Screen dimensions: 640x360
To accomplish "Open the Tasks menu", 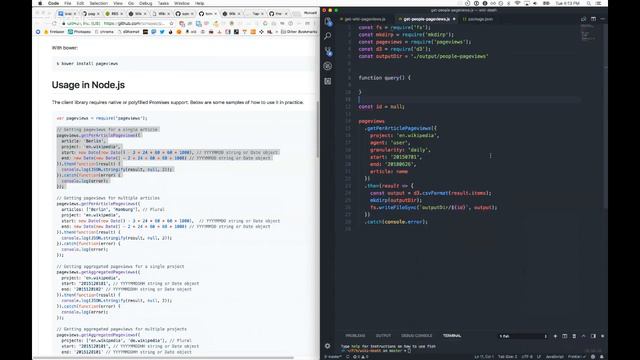I will (x=163, y=3).
